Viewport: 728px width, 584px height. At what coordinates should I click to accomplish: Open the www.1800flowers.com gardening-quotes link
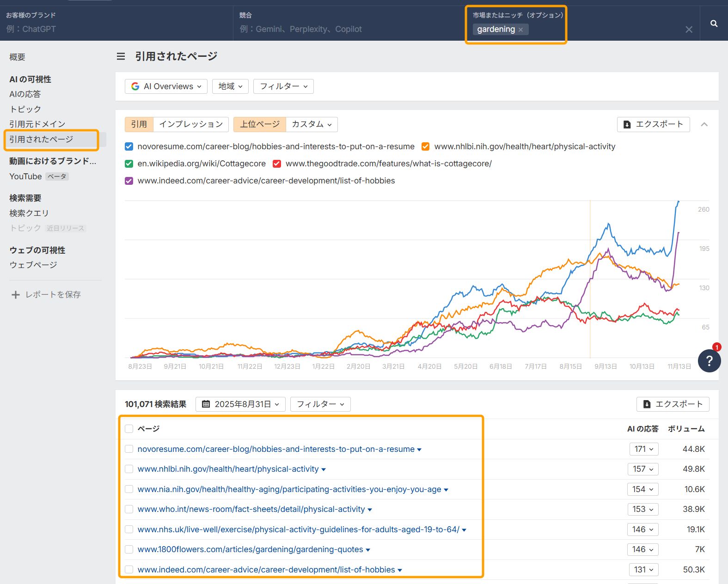pyautogui.click(x=250, y=549)
